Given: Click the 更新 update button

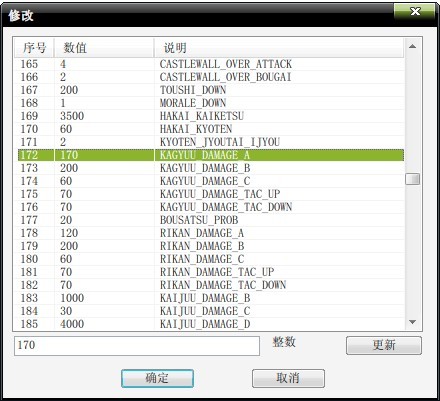Looking at the screenshot, I should click(384, 345).
